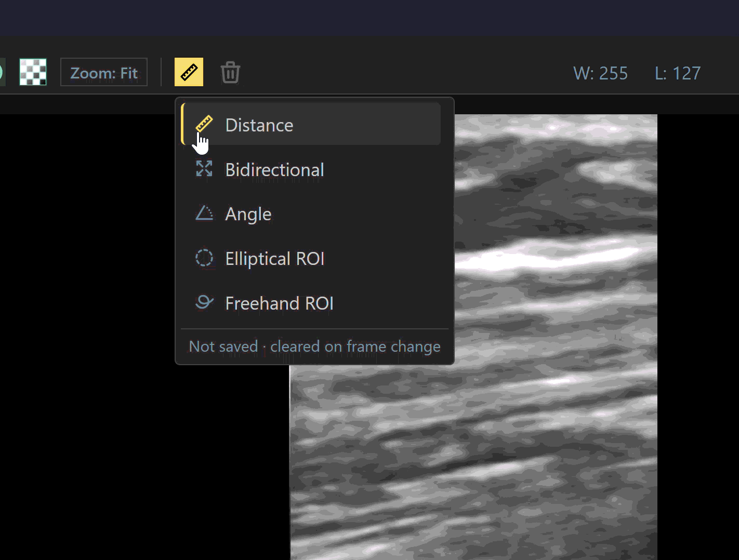This screenshot has height=560, width=739.
Task: Select Distance from the measurement menu
Action: tap(311, 124)
